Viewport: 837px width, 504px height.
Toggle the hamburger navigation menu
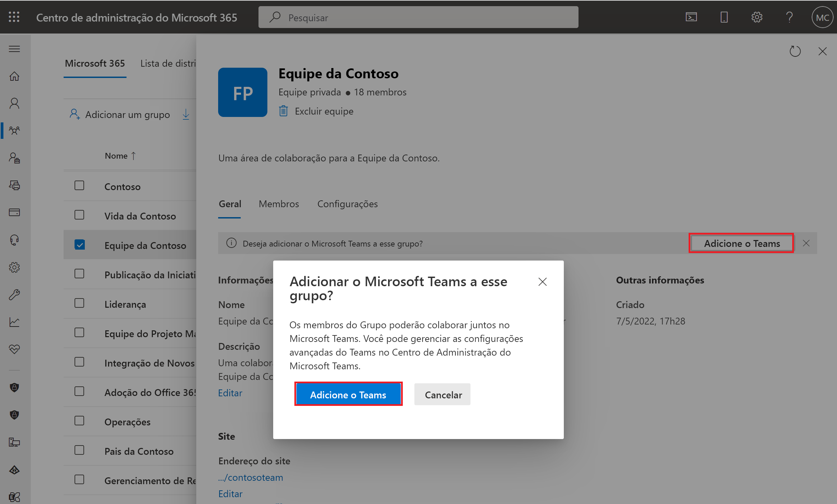point(14,49)
